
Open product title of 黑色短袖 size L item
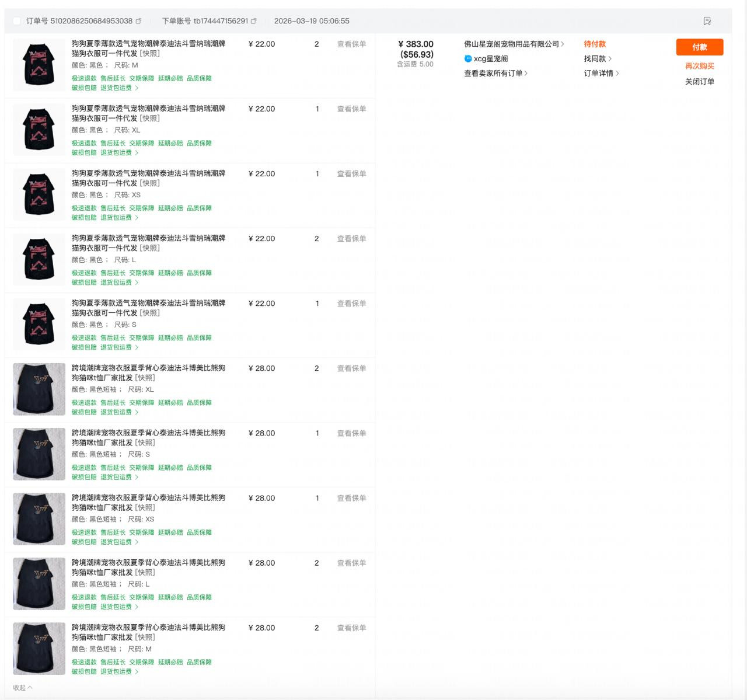[x=148, y=567]
